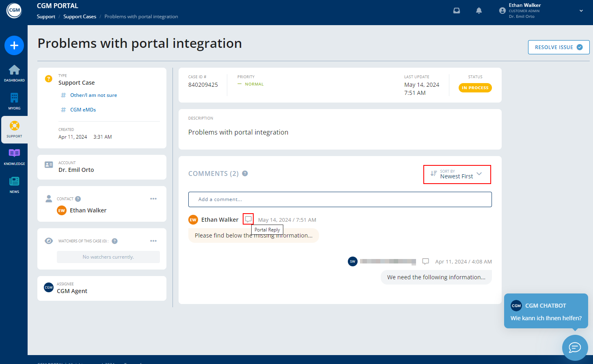Viewport: 593px width, 364px height.
Task: Show help for Contact
Action: [78, 199]
